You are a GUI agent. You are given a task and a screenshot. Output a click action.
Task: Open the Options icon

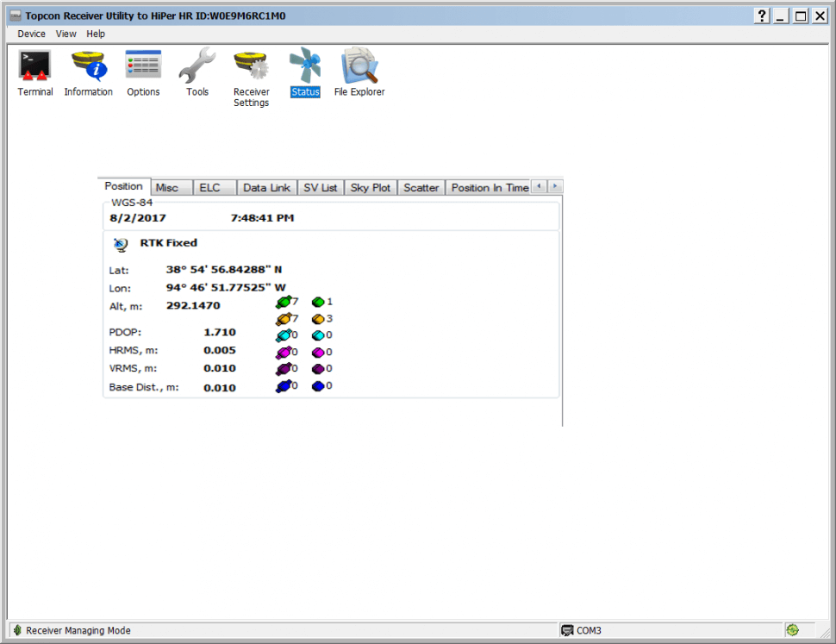click(143, 65)
